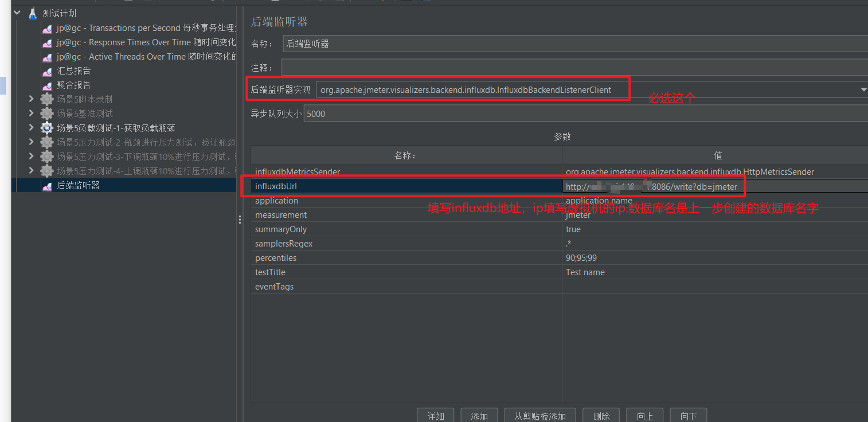This screenshot has height=422, width=868.
Task: Click the 90;95;99 percentiles value cell
Action: tap(715, 258)
